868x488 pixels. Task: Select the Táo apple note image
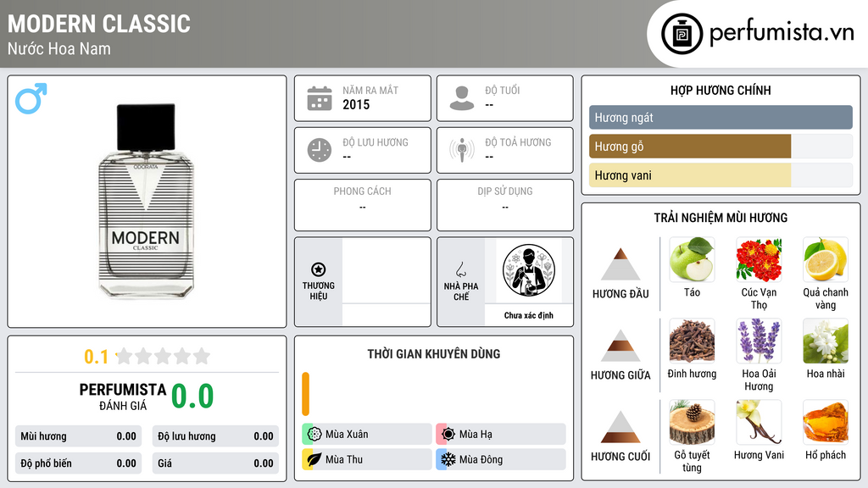pos(692,259)
